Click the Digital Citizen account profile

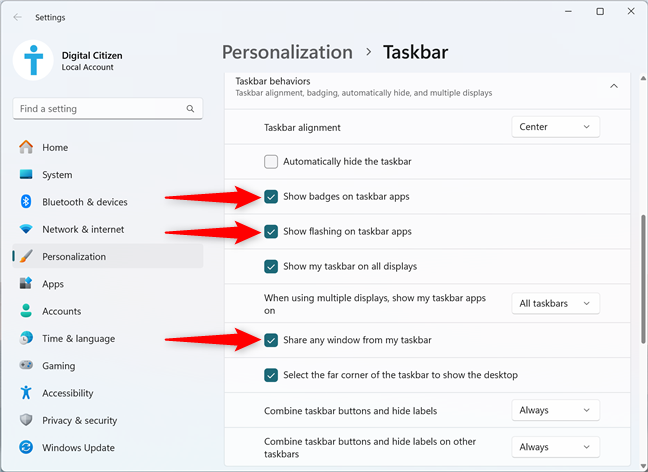tap(68, 60)
